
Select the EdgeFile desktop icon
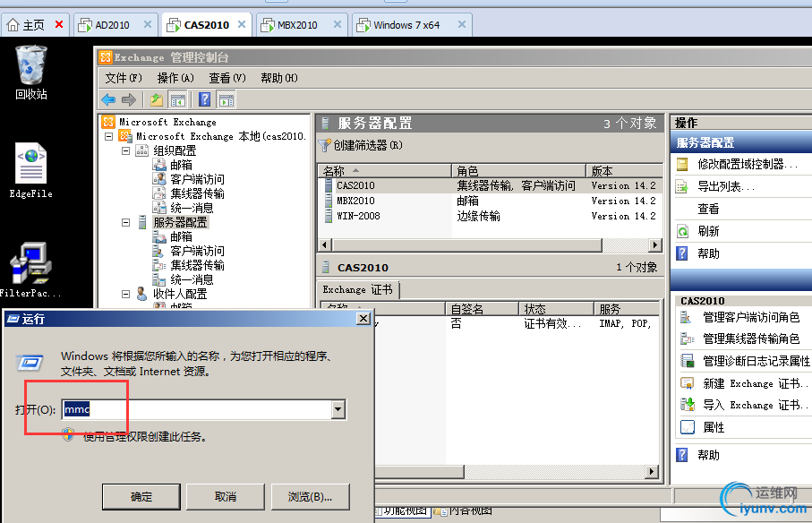coord(31,170)
